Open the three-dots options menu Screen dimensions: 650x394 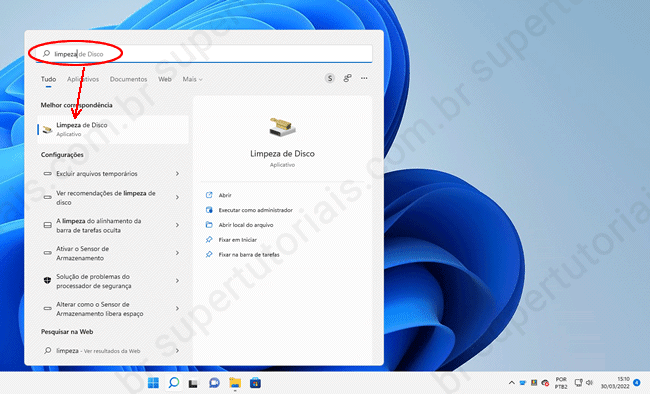tap(364, 78)
